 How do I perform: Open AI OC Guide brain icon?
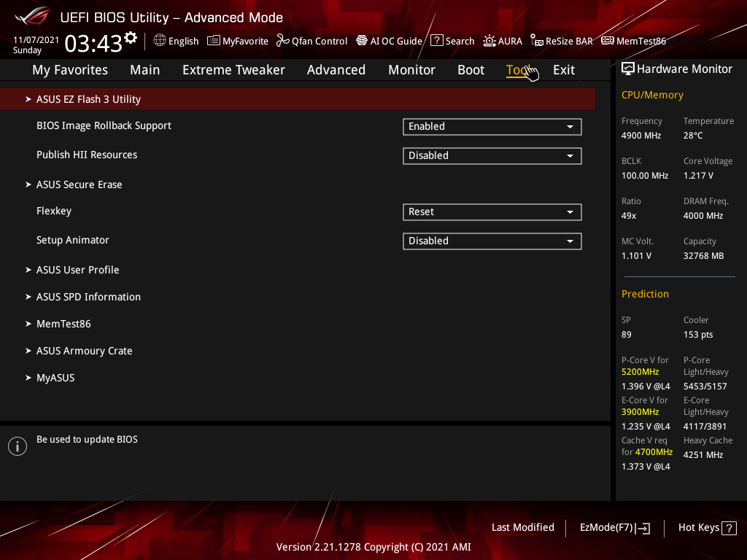[362, 41]
